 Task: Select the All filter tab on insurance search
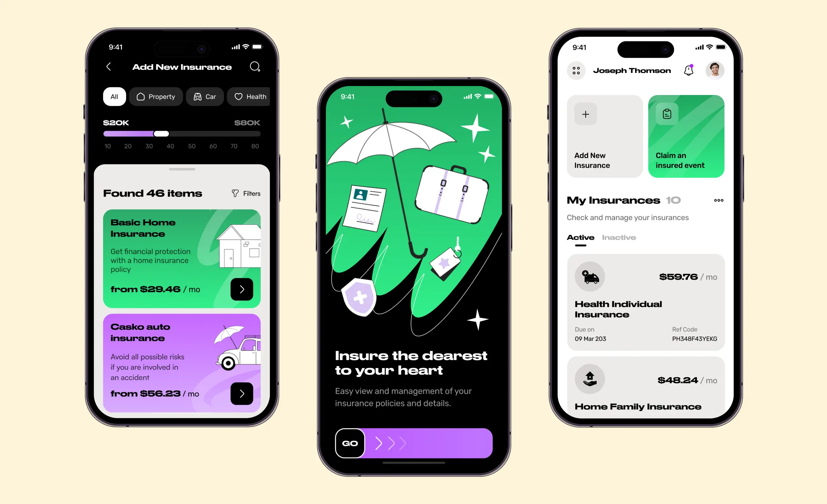[x=115, y=96]
